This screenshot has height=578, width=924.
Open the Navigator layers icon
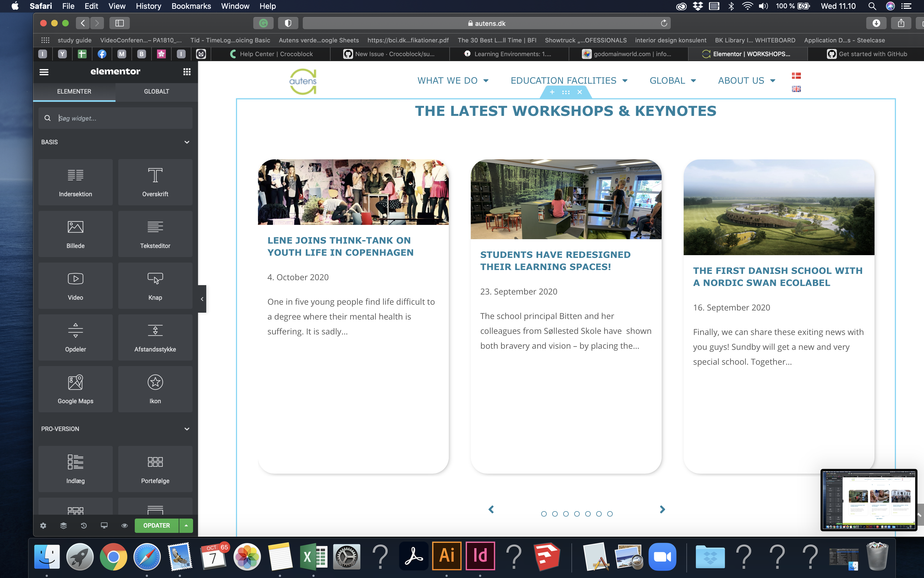tap(63, 526)
